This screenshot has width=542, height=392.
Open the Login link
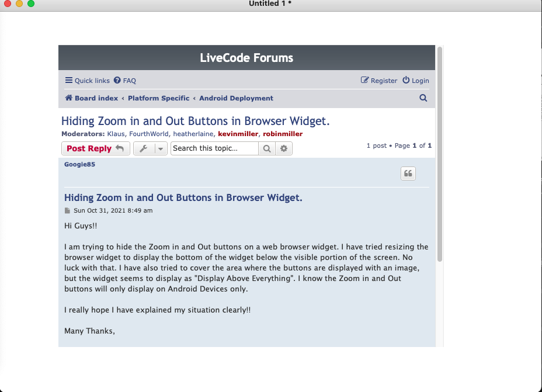coord(416,81)
